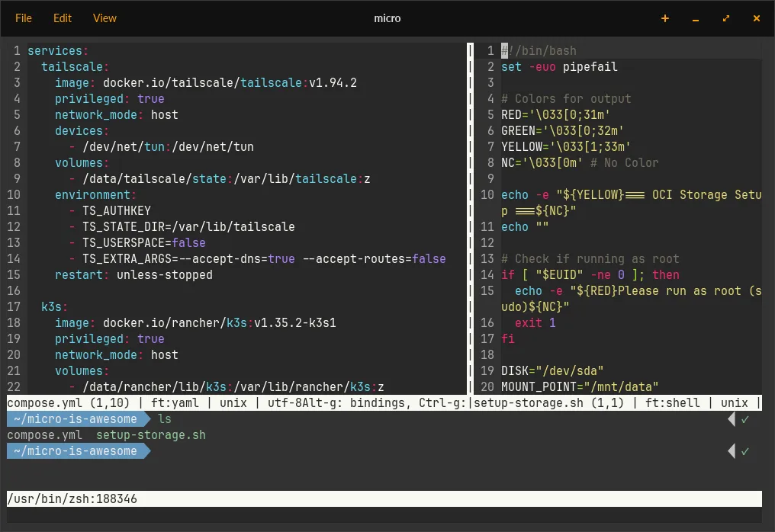Click 'DISK="/dev/sda"' line
The width and height of the screenshot is (775, 532).
552,371
